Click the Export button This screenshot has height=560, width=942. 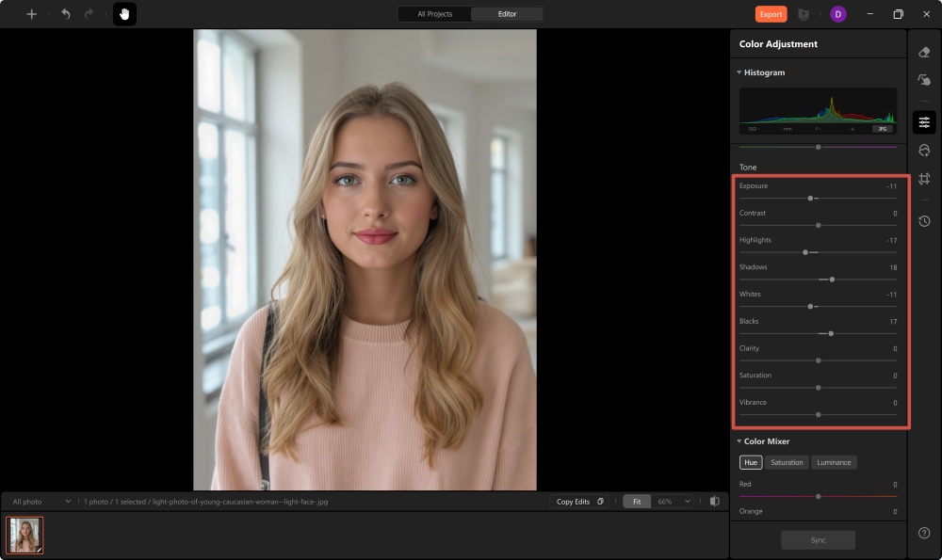[x=770, y=14]
